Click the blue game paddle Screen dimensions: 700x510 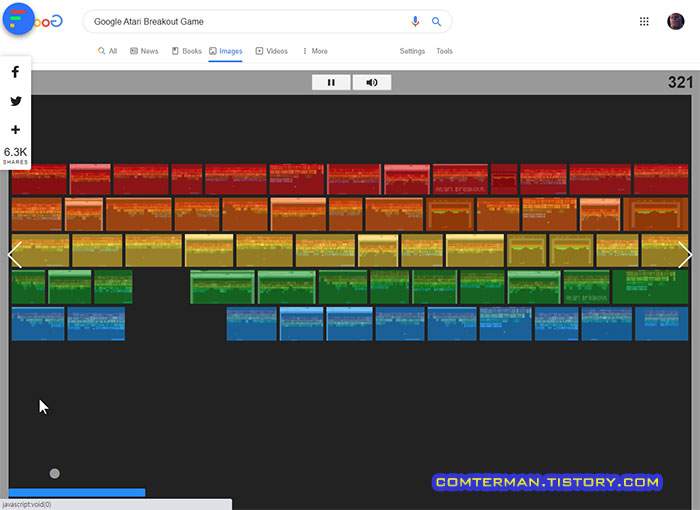[x=77, y=493]
